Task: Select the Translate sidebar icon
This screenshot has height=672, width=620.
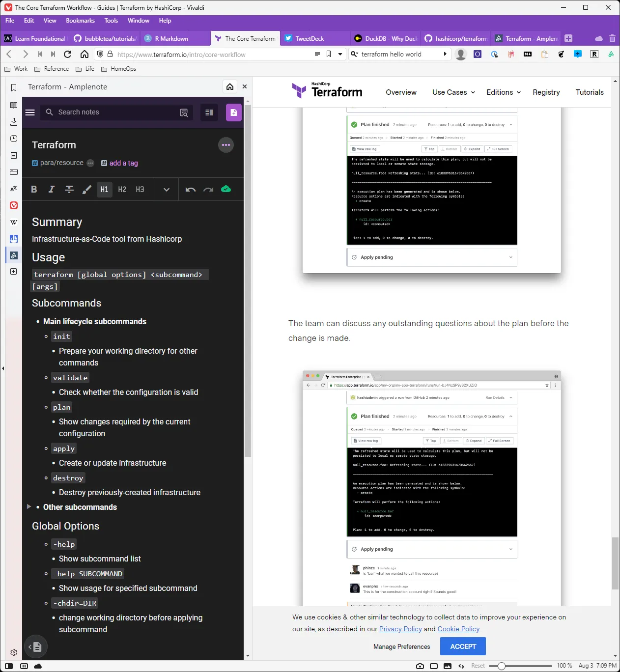Action: point(13,188)
